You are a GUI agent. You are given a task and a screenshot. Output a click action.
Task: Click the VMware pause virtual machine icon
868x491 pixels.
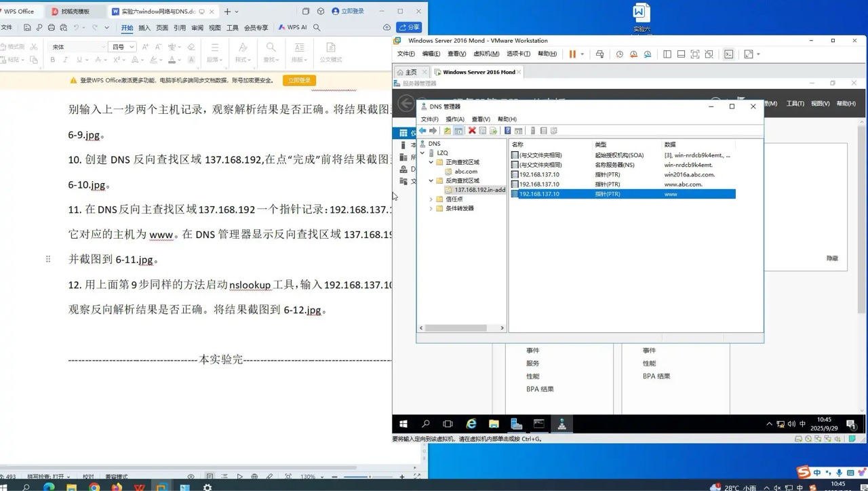[x=572, y=54]
